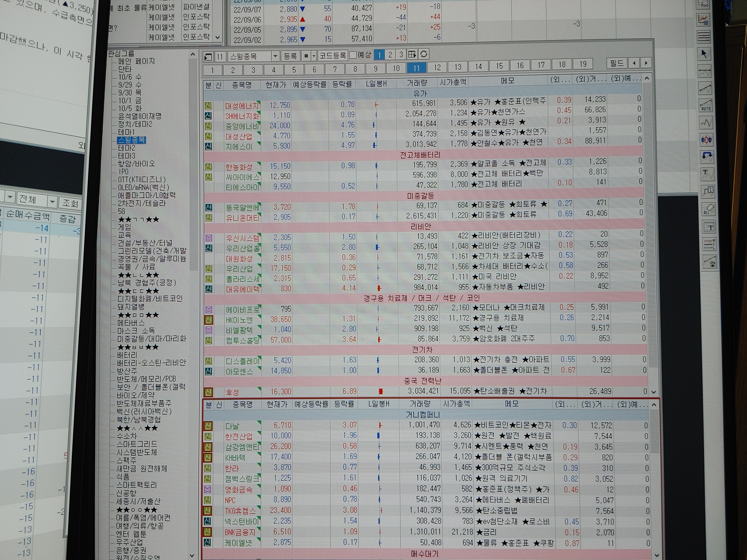The width and height of the screenshot is (747, 560).
Task: Click the save trend line tool
Action: 710,262
